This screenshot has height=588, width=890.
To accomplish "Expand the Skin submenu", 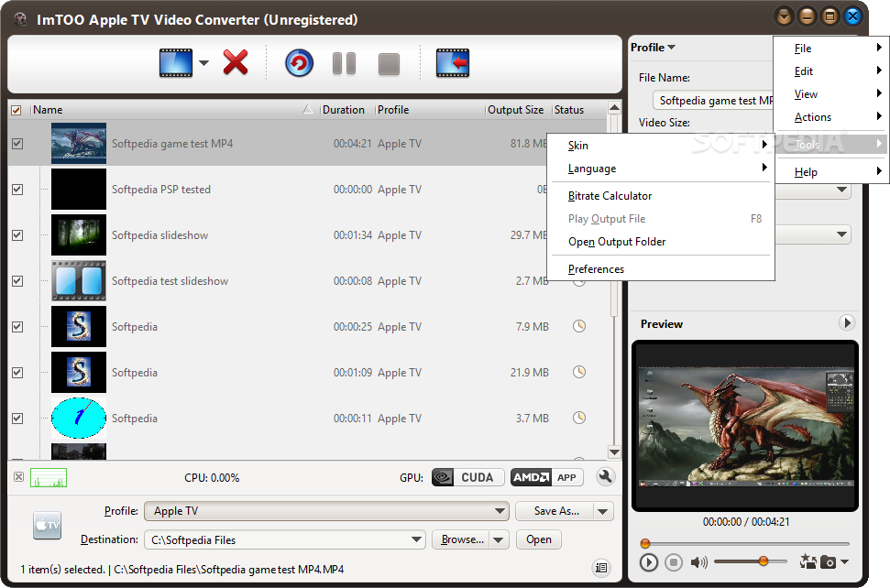I will click(661, 145).
